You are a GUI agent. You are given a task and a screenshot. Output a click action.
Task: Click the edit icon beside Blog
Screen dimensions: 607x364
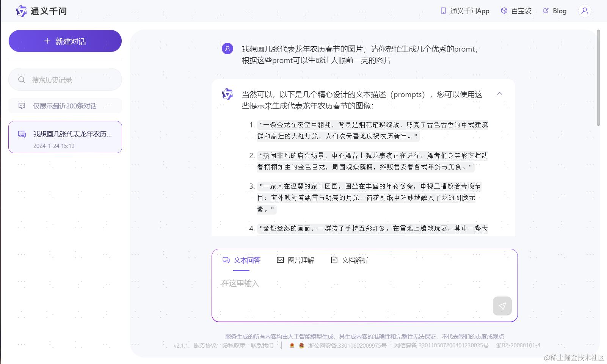pos(546,11)
